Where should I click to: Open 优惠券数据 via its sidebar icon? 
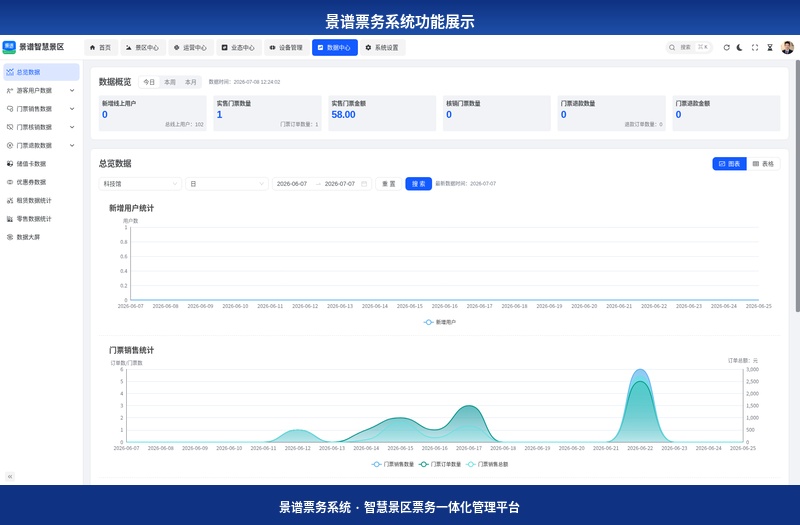point(10,182)
